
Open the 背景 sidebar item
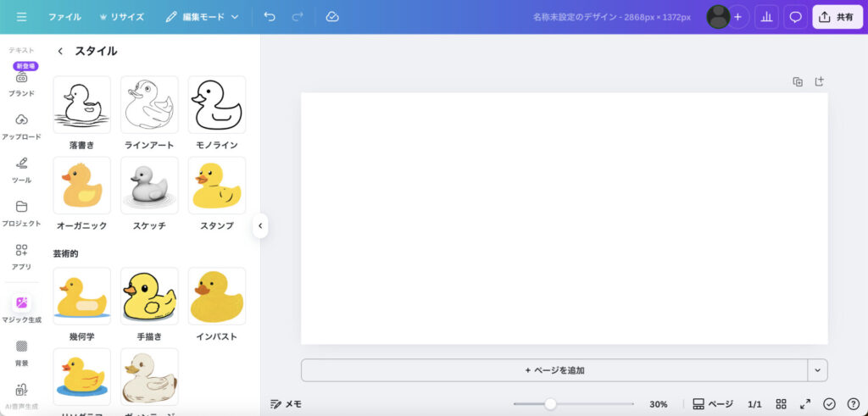click(21, 353)
